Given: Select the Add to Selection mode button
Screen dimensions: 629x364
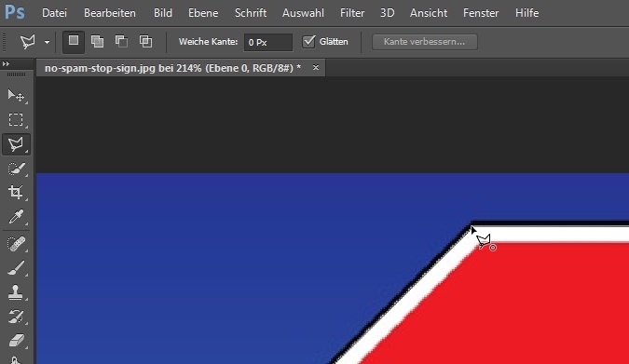Looking at the screenshot, I should [x=97, y=42].
